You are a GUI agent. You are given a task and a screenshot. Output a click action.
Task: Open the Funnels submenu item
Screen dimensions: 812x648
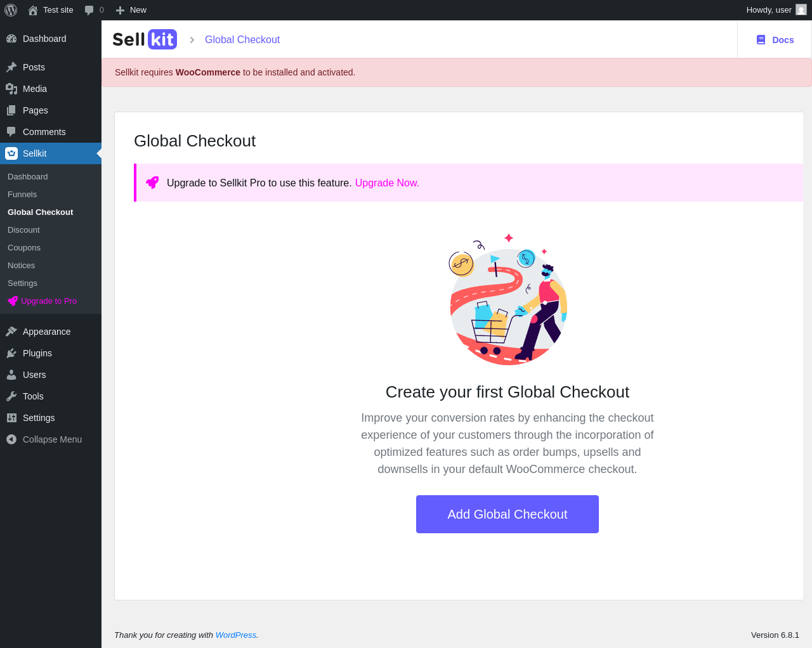[22, 195]
